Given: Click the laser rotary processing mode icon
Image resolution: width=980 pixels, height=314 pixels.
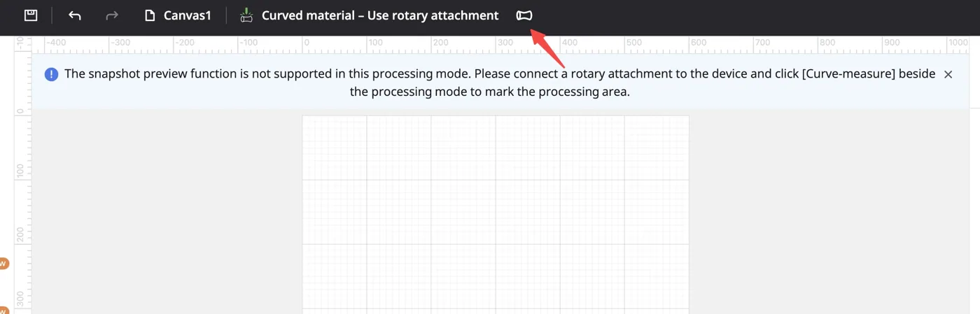Looking at the screenshot, I should 246,15.
